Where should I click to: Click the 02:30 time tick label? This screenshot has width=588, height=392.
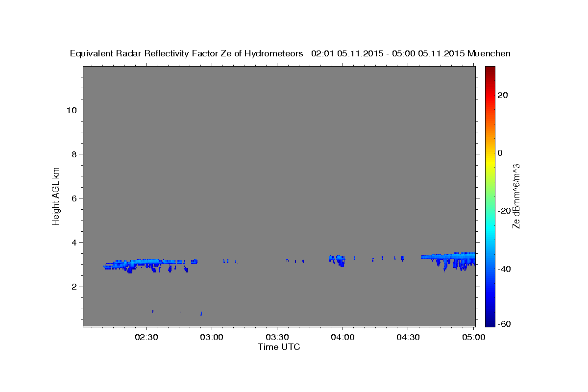[147, 337]
